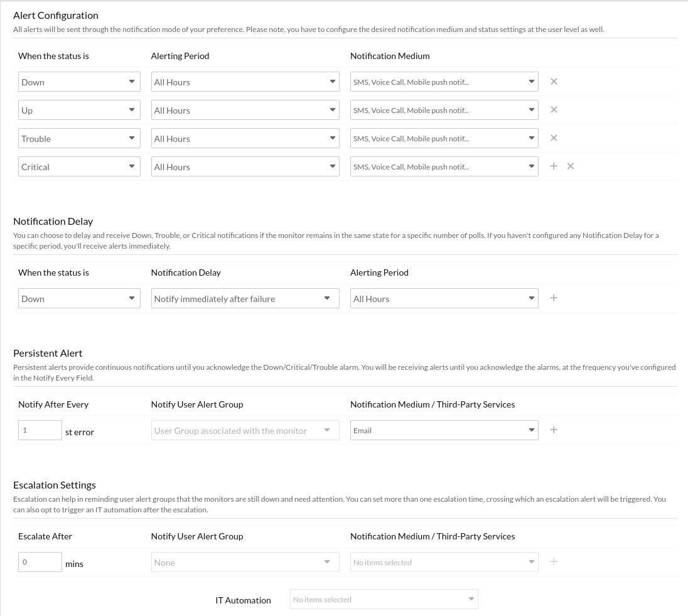Open 'Notify immediately after failure' dropdown
The image size is (688, 616).
click(x=245, y=298)
